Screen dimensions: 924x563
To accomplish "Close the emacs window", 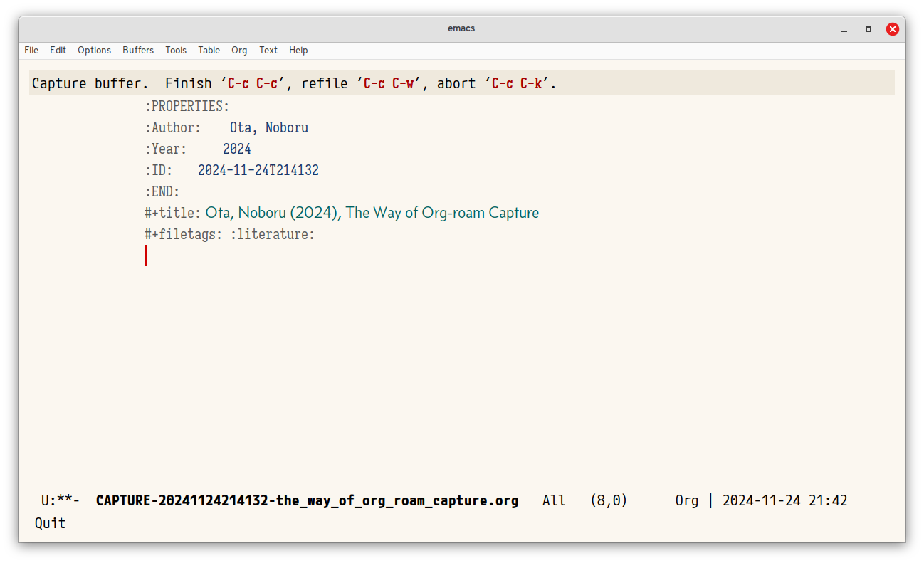I will [892, 29].
